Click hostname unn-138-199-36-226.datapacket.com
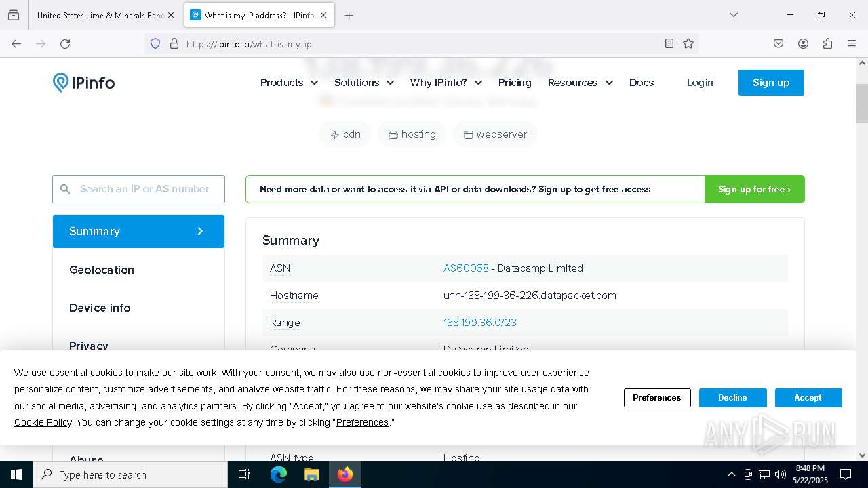Viewport: 868px width, 488px height. [x=530, y=296]
